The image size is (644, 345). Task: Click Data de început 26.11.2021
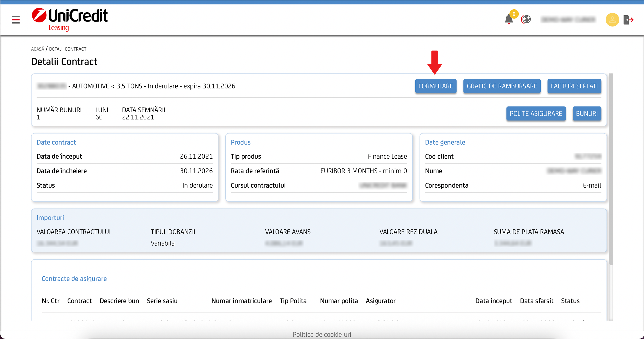(196, 156)
